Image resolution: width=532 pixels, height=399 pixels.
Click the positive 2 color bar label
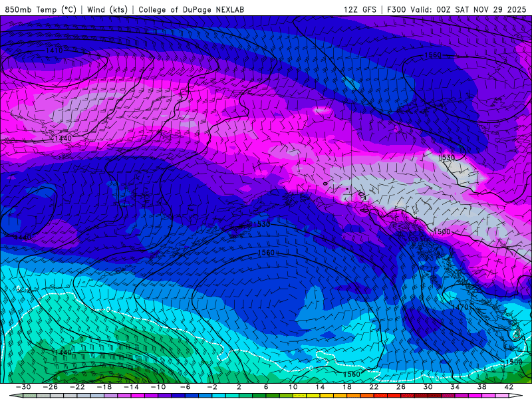point(239,387)
